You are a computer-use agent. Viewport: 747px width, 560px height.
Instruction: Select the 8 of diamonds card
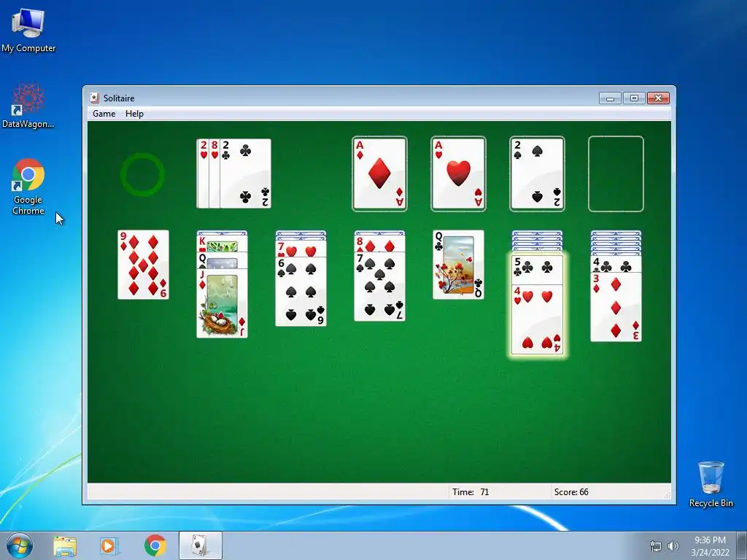379,244
